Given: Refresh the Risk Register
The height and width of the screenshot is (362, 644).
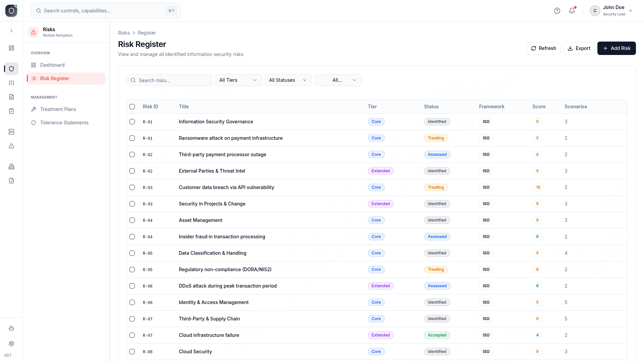Looking at the screenshot, I should pyautogui.click(x=543, y=48).
